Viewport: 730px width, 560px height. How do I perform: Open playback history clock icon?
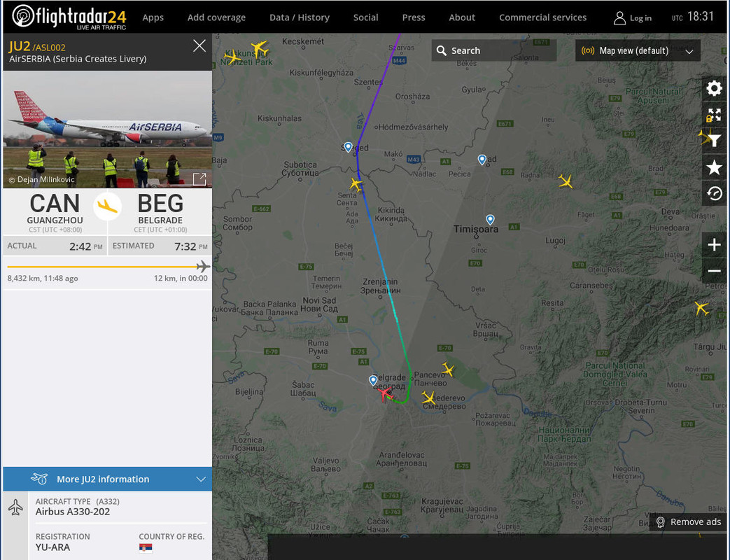(x=714, y=193)
